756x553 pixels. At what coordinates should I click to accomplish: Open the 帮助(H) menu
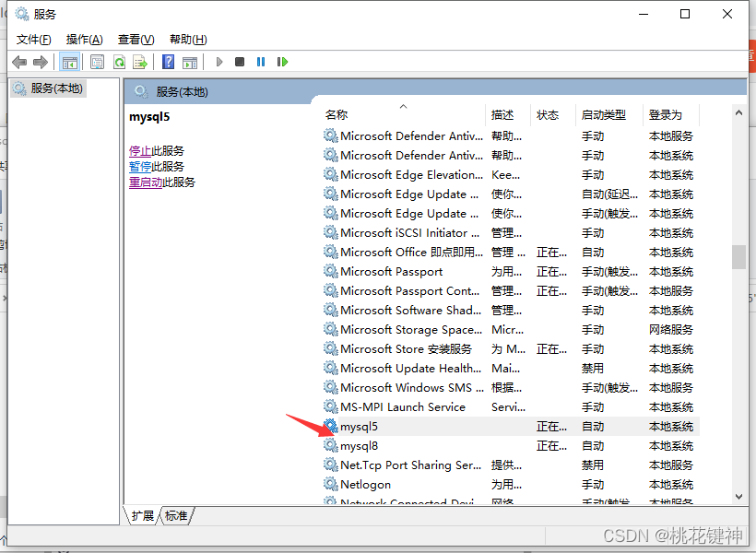click(188, 40)
